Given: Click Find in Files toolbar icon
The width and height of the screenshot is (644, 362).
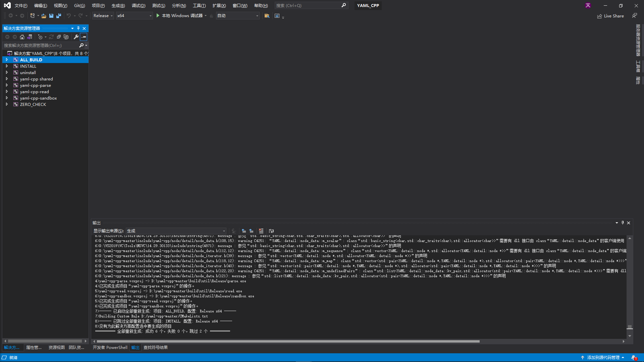Looking at the screenshot, I should click(x=267, y=16).
